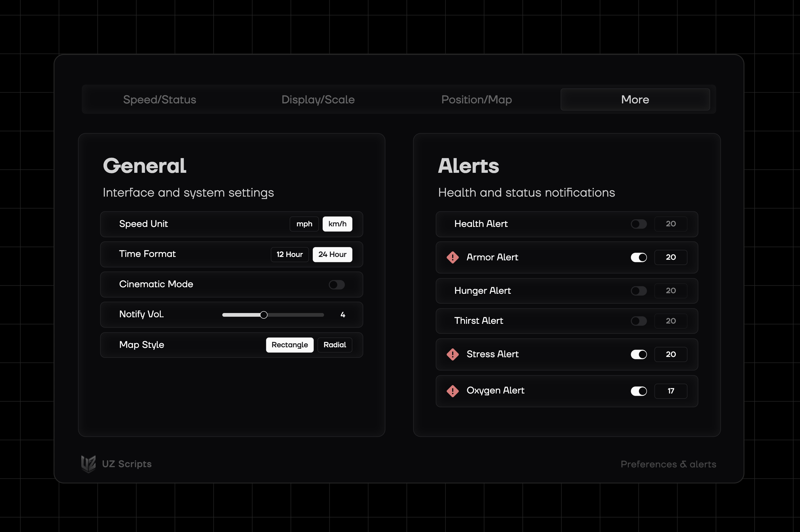
Task: Click the Notify Vol. slider handle
Action: click(263, 315)
